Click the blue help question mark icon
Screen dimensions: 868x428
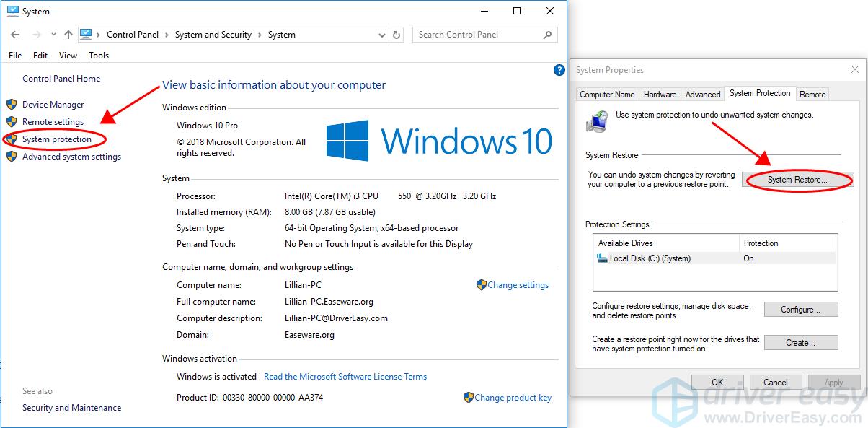pos(559,70)
